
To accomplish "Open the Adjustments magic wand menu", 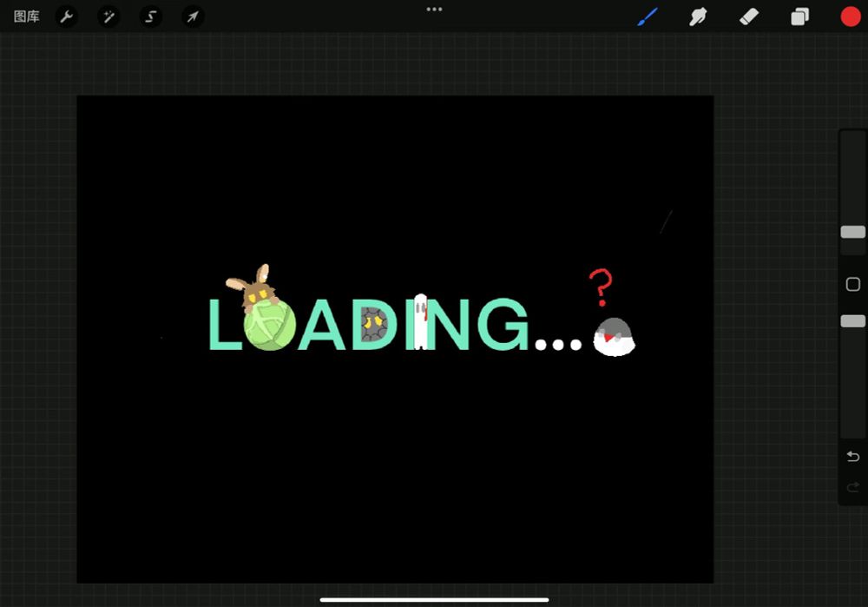I will tap(108, 16).
